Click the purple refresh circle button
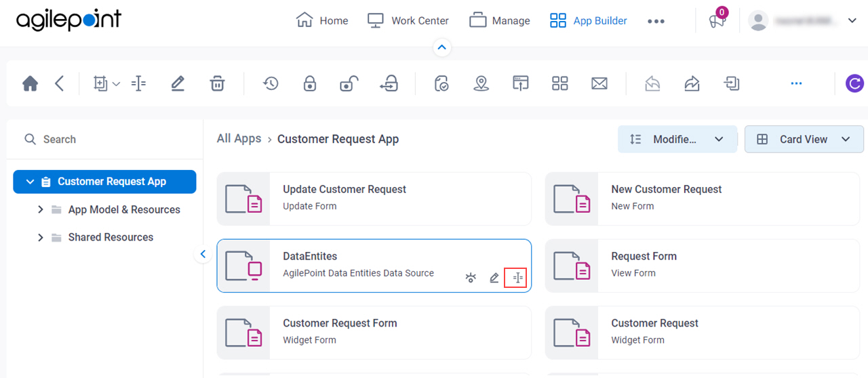This screenshot has height=378, width=868. point(854,83)
